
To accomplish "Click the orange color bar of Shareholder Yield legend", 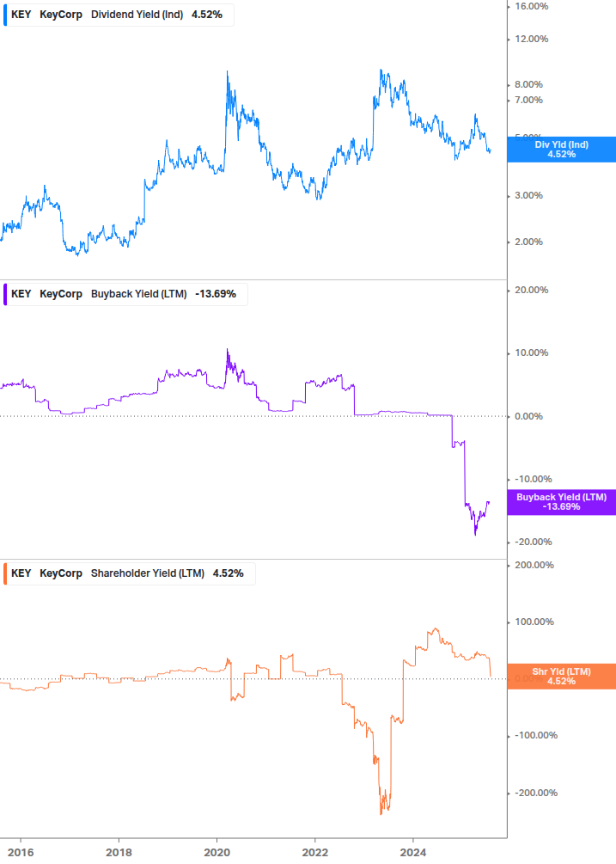I will 5,573.
